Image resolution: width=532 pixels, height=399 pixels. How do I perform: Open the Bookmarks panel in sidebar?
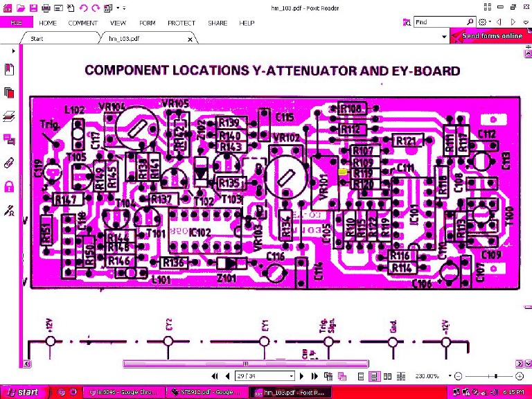click(9, 69)
